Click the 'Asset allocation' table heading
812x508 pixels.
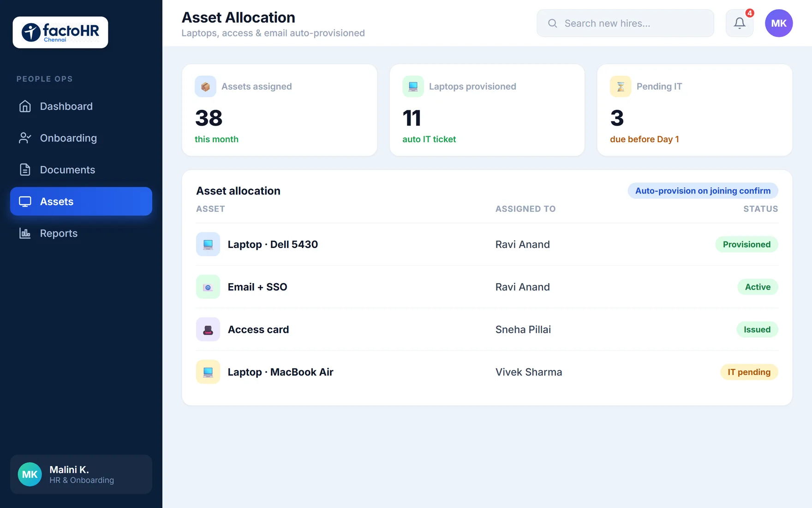238,191
